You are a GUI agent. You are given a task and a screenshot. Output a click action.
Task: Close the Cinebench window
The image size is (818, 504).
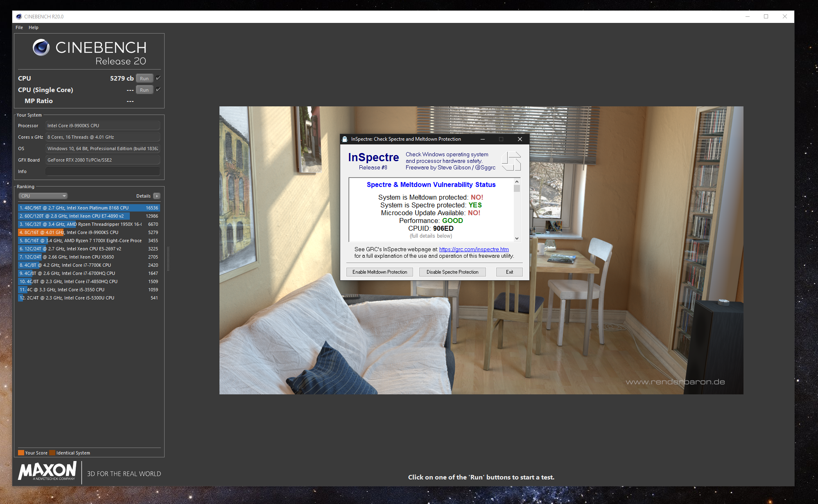coord(785,17)
